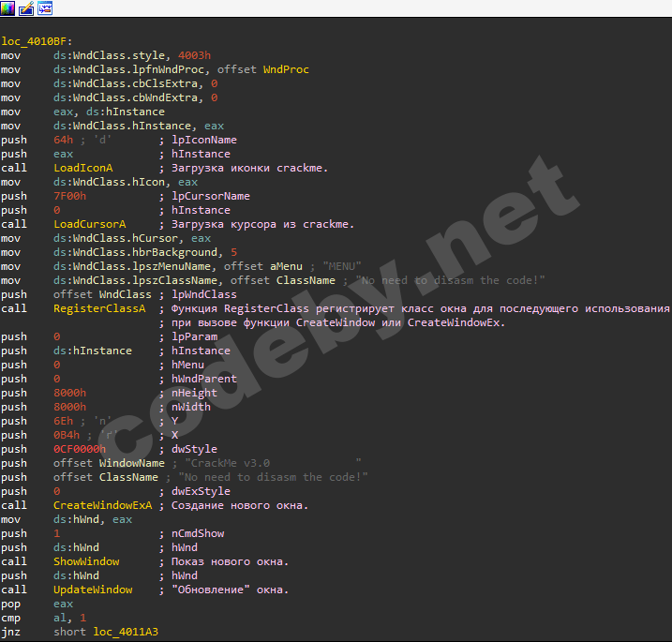Click the aMenu operand
672x642 pixels.
(x=286, y=266)
